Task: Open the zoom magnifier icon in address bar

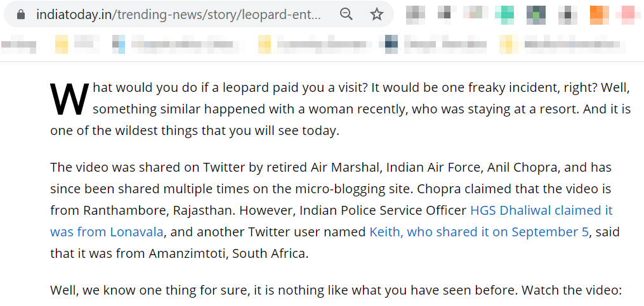Action: click(346, 15)
